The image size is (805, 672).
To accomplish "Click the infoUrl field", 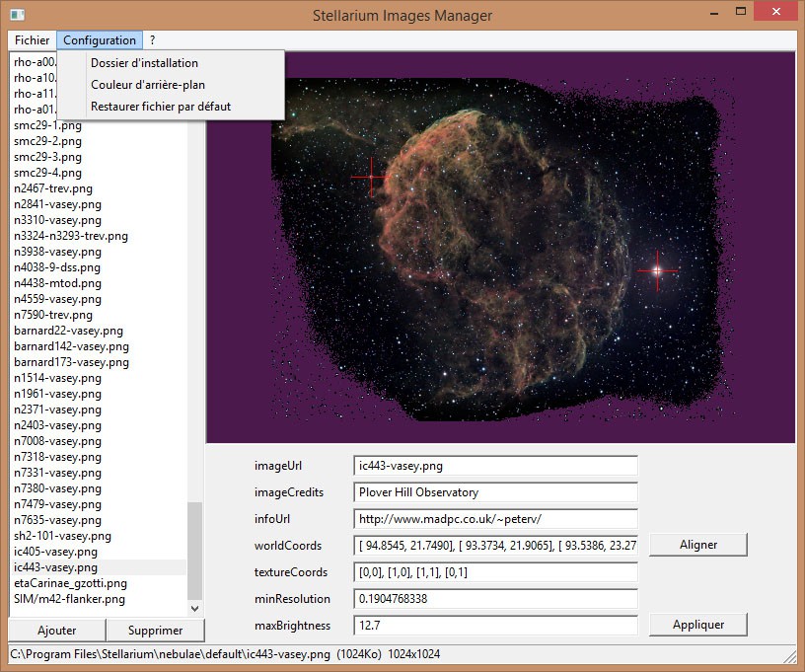I will [x=495, y=519].
